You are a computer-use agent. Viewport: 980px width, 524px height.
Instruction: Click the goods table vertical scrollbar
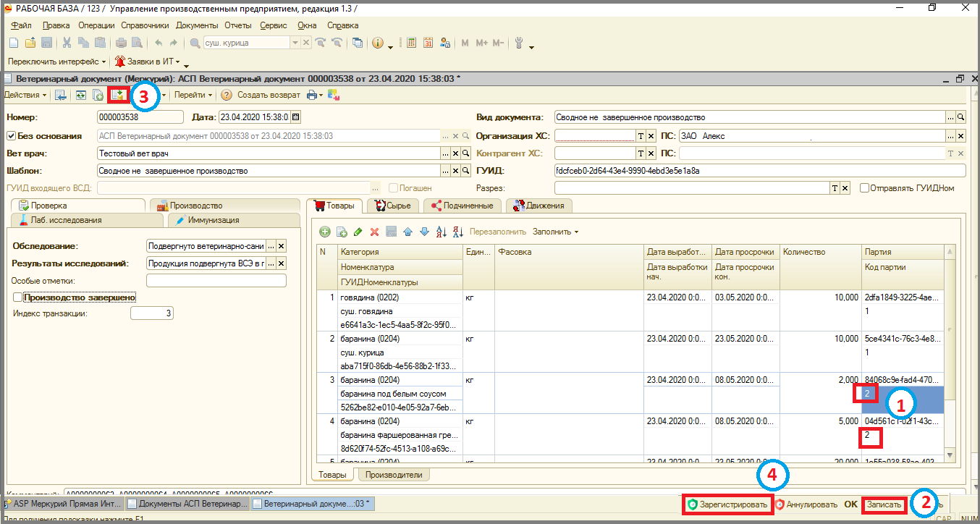click(950, 355)
